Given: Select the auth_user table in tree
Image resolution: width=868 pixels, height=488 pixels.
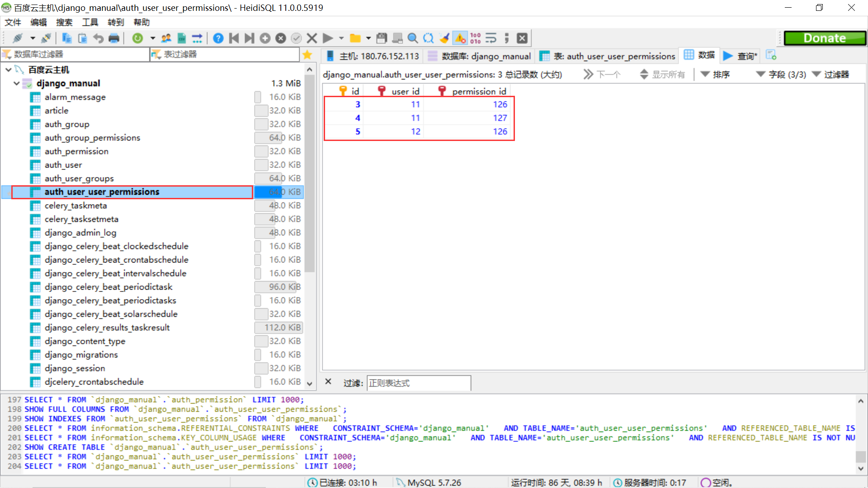Looking at the screenshot, I should point(63,165).
